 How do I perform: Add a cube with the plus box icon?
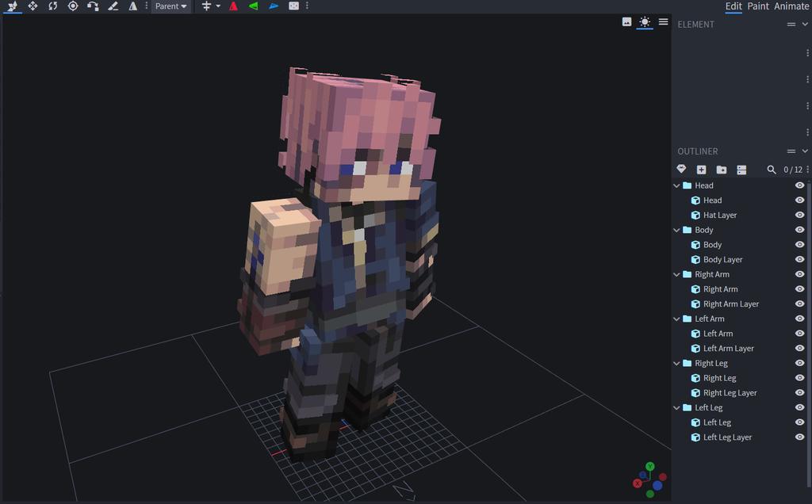coord(701,170)
